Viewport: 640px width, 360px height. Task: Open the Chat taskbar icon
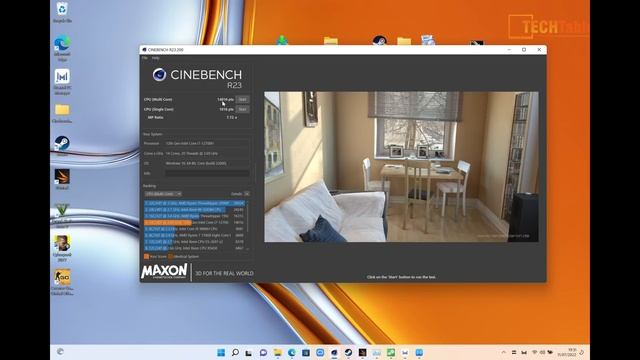(x=263, y=352)
